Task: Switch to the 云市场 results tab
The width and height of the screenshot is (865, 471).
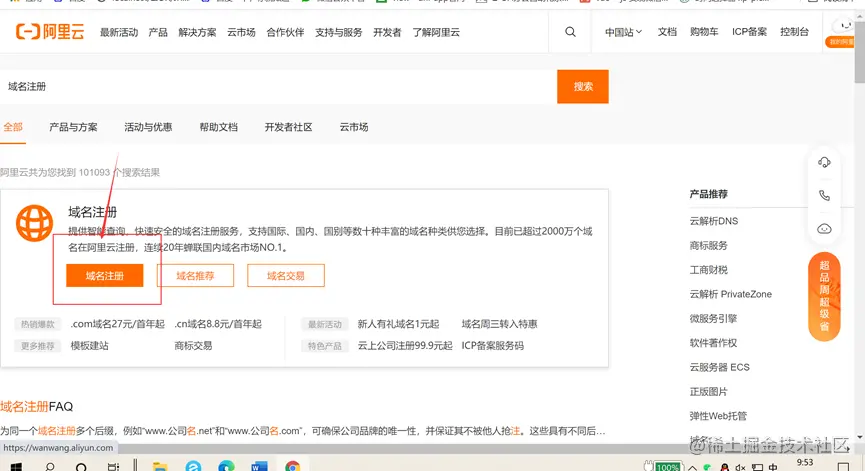Action: (354, 127)
